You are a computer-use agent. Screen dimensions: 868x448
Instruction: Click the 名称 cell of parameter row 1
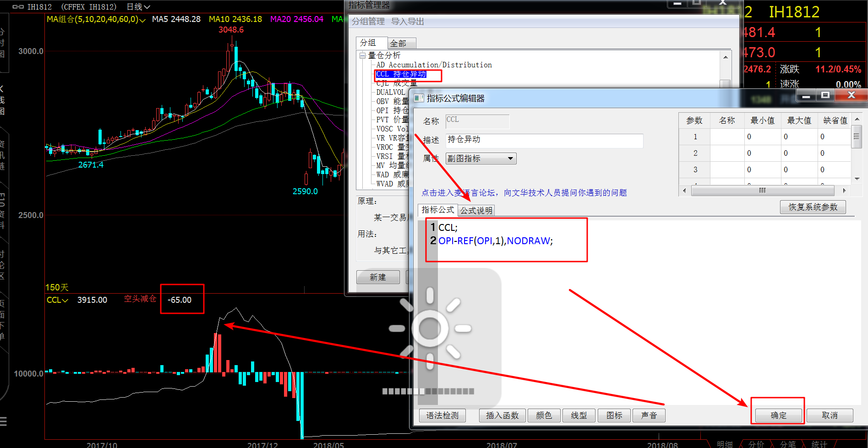(727, 137)
